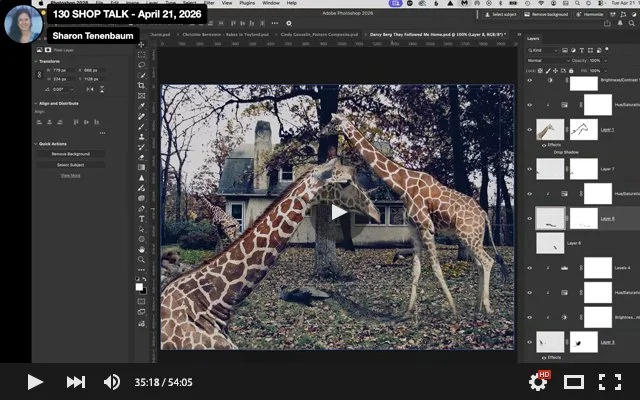Select the Zoom tool
The width and height of the screenshot is (640, 400).
pos(142,260)
